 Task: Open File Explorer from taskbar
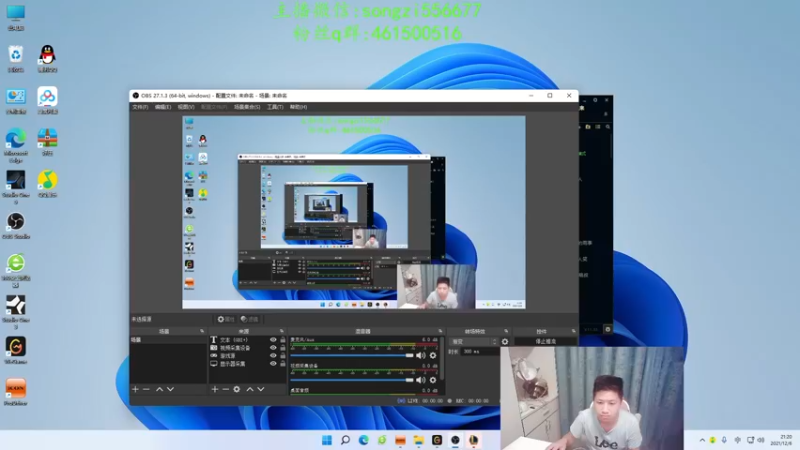[x=419, y=440]
